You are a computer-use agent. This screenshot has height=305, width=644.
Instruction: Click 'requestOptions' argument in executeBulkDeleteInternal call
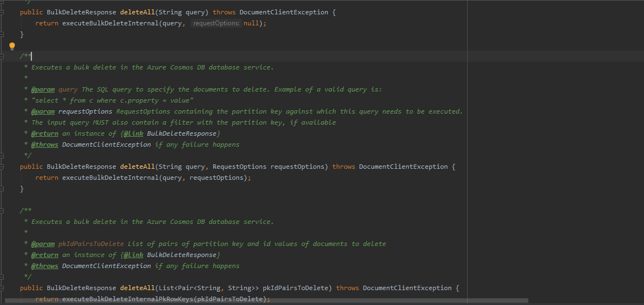pyautogui.click(x=217, y=178)
